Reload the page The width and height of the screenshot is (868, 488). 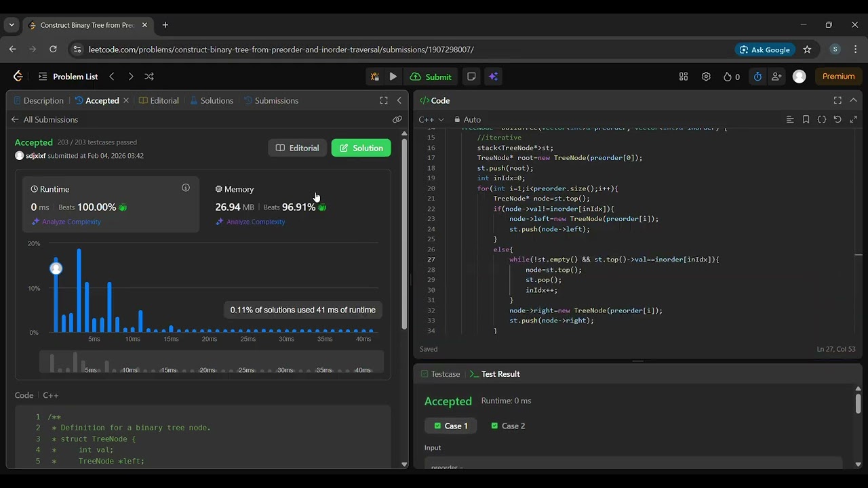[53, 49]
